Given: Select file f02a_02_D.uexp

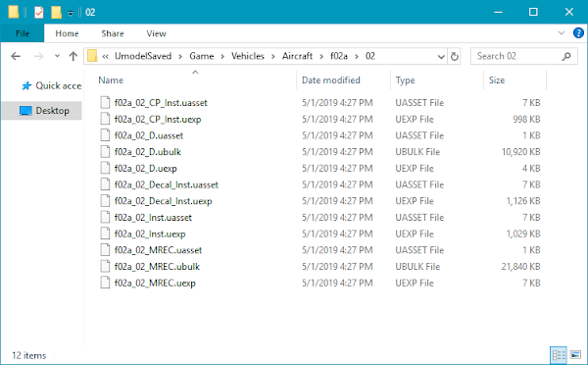Looking at the screenshot, I should point(145,169).
